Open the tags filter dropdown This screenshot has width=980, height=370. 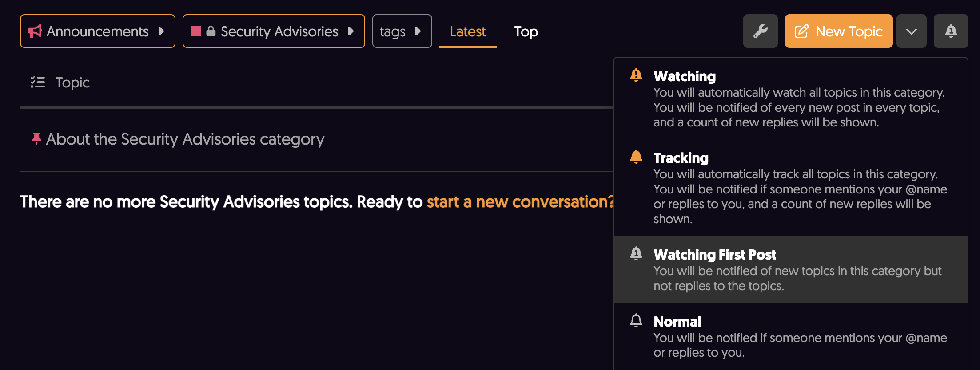click(402, 31)
